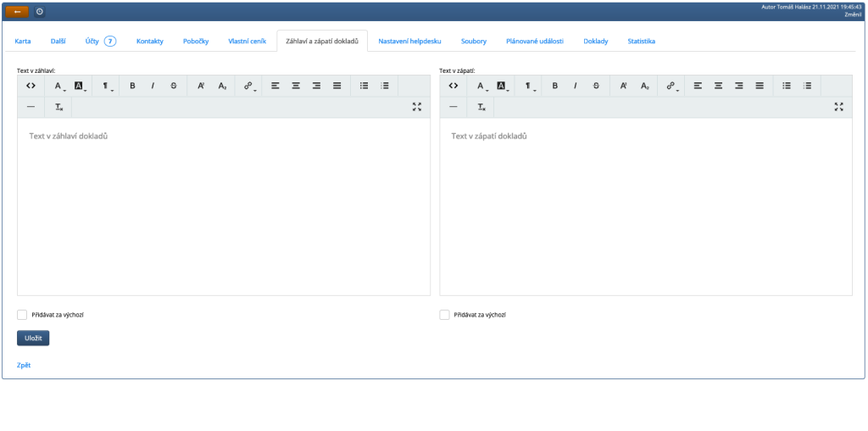Toggle strikethrough in the header editor

(x=173, y=86)
